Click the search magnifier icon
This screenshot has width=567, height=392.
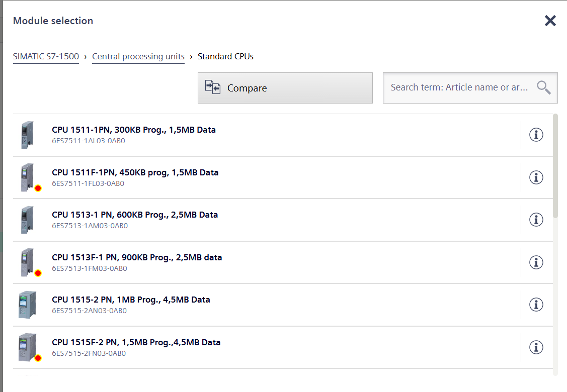[x=543, y=88]
